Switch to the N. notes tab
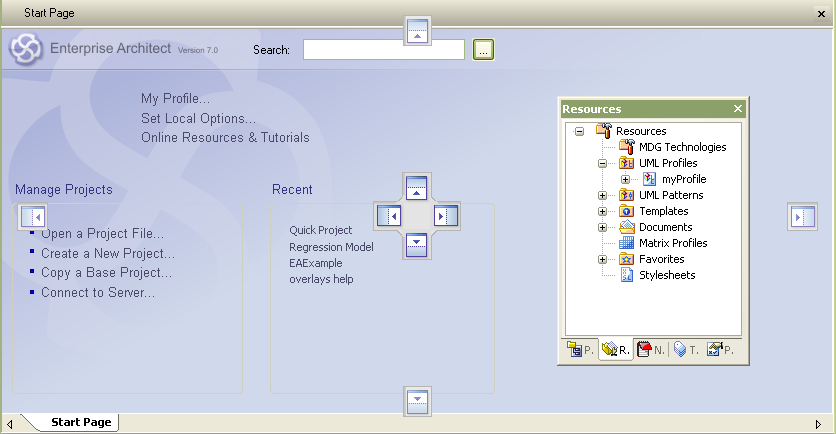Screen dimensions: 836x434 pos(651,350)
